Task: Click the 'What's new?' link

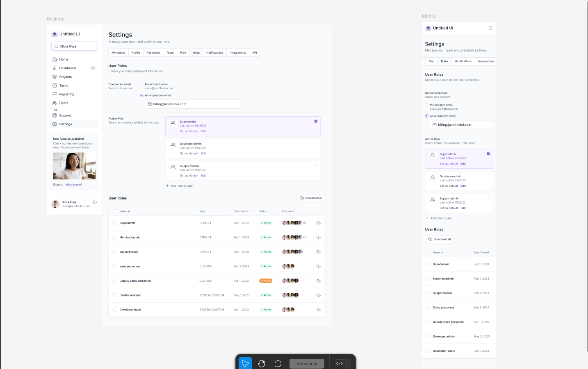Action: [74, 185]
